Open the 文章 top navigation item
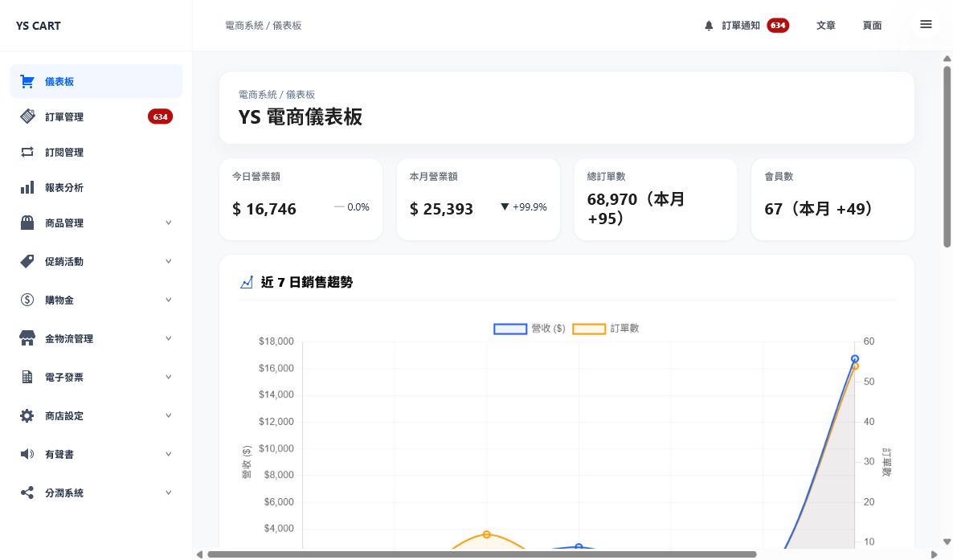Viewport: 953px width, 560px height. [825, 26]
